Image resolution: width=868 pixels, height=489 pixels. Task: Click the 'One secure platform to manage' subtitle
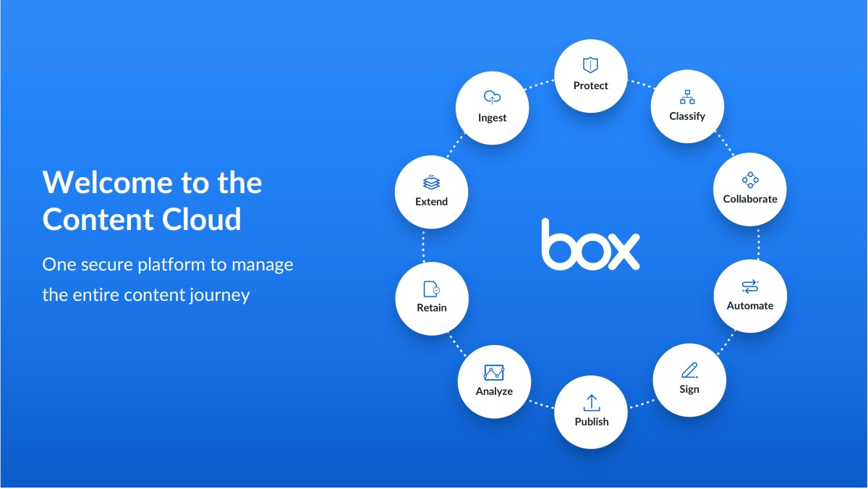point(168,265)
